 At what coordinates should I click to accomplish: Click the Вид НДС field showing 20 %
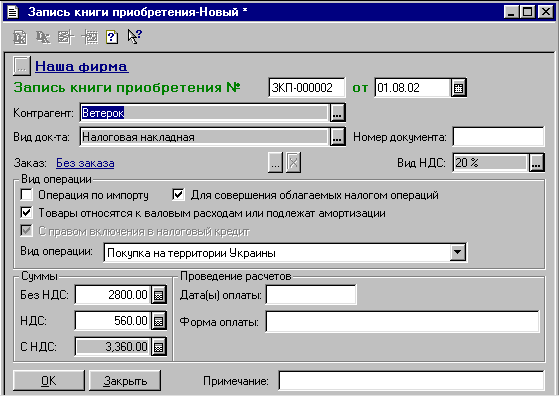point(491,163)
